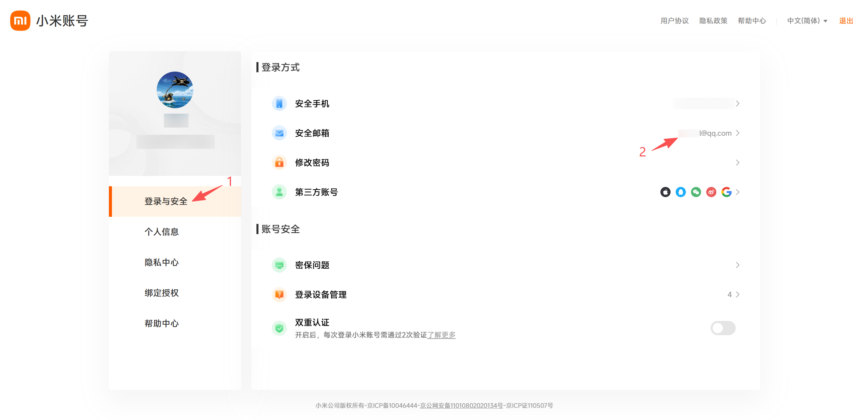This screenshot has width=868, height=420.
Task: Open the 了解更多 link
Action: 441,335
